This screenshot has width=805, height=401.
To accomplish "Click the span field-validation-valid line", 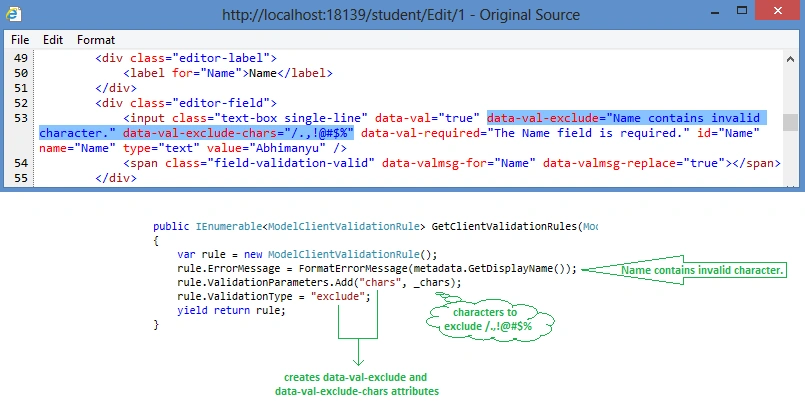I will 452,163.
